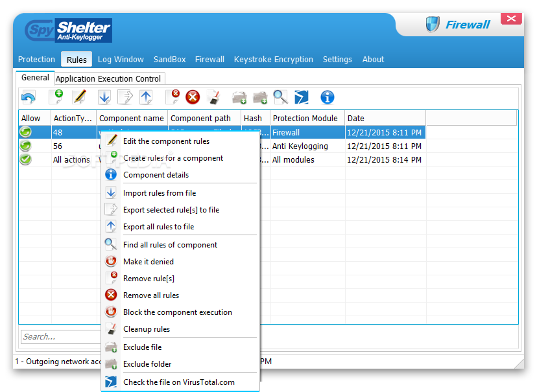This screenshot has width=537, height=392.
Task: Select Export selected rule[s] to file
Action: (180, 209)
